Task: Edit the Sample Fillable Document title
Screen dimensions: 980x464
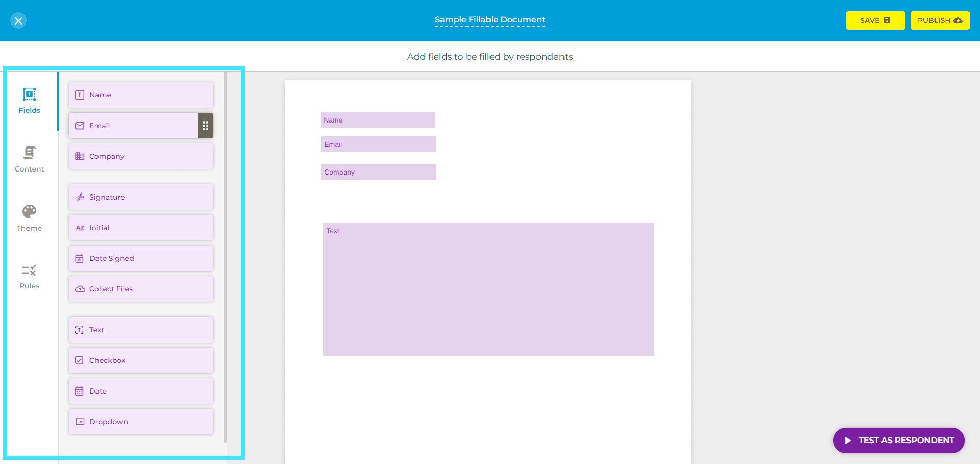Action: point(489,20)
